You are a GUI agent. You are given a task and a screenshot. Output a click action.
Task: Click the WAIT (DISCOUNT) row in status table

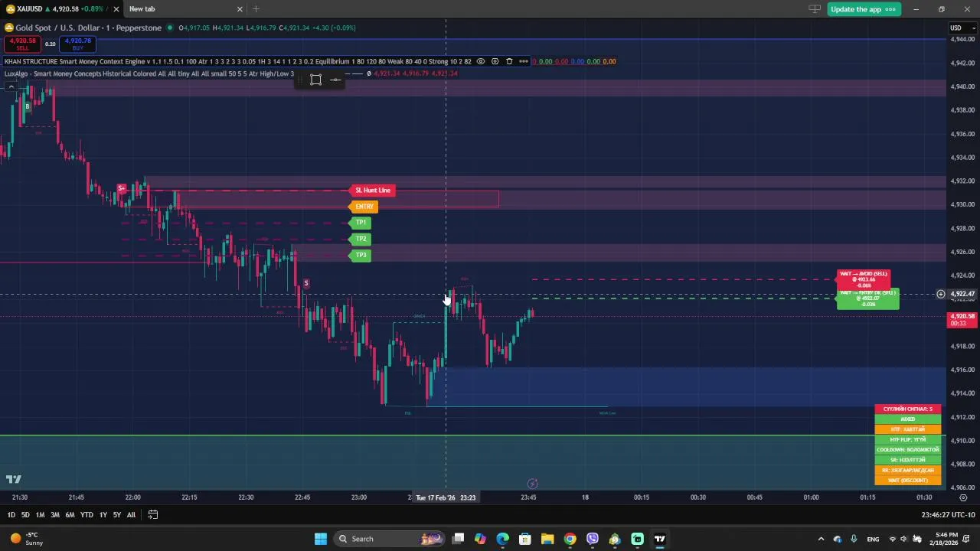click(x=908, y=481)
